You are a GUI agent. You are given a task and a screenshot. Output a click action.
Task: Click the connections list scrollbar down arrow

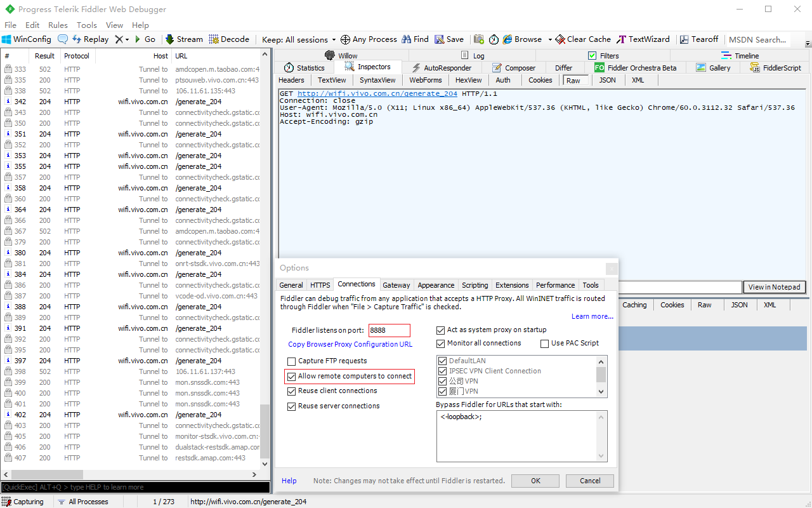[601, 392]
